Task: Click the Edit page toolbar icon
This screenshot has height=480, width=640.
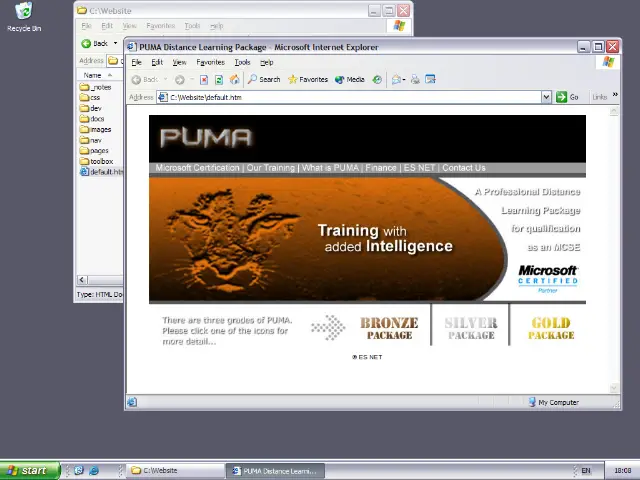Action: (430, 79)
